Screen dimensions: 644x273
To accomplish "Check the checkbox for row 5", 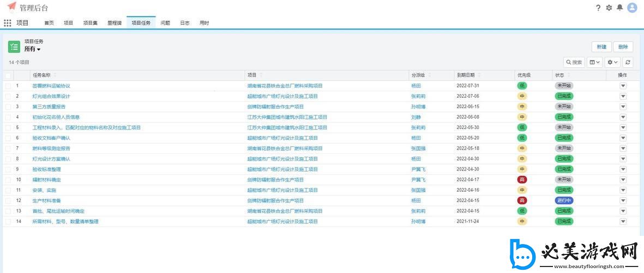I will (8, 127).
